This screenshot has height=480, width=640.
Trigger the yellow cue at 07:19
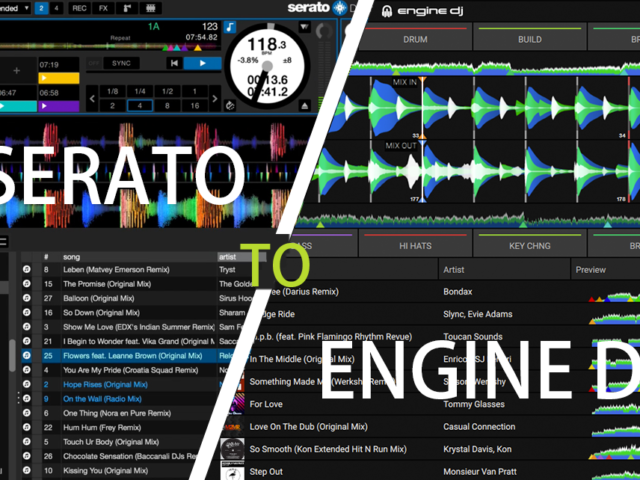click(59, 78)
